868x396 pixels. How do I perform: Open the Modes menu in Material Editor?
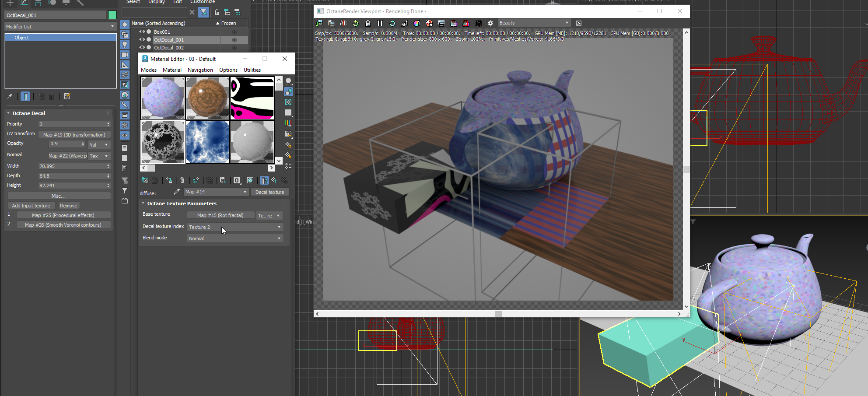[149, 70]
